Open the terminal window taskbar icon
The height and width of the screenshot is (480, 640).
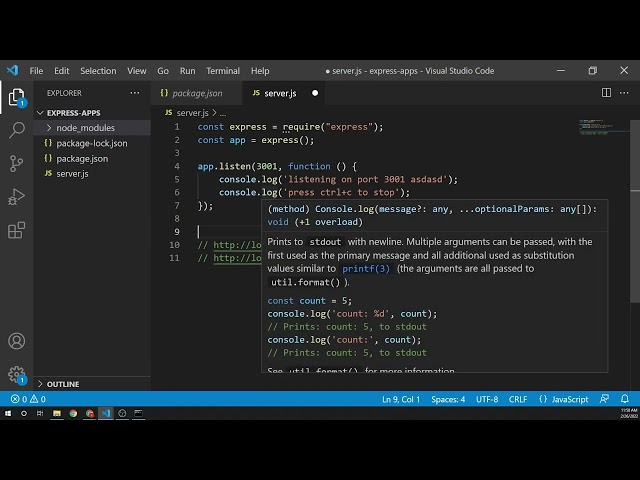[x=138, y=413]
